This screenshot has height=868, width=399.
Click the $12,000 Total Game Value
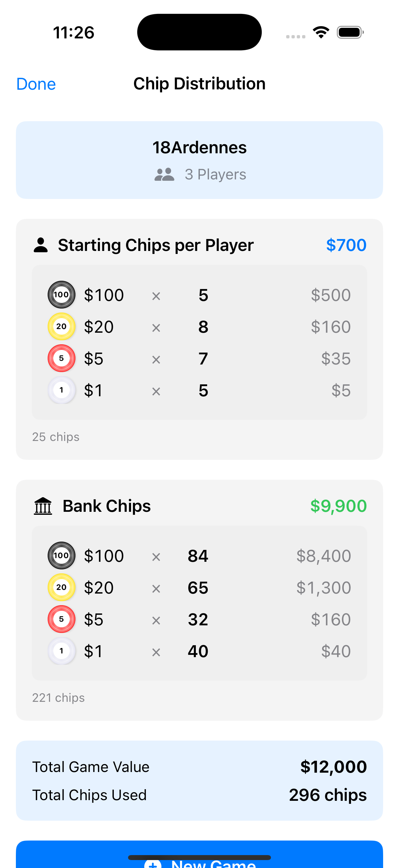coord(333,767)
